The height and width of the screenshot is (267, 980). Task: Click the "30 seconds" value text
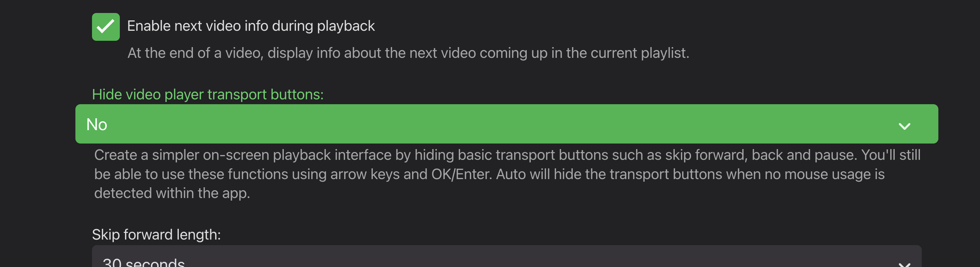(144, 263)
